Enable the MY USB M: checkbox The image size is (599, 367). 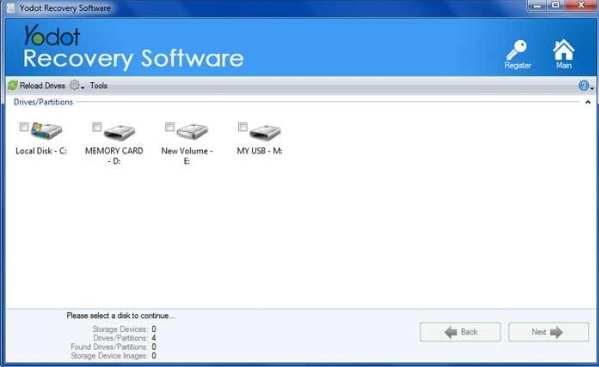click(243, 126)
